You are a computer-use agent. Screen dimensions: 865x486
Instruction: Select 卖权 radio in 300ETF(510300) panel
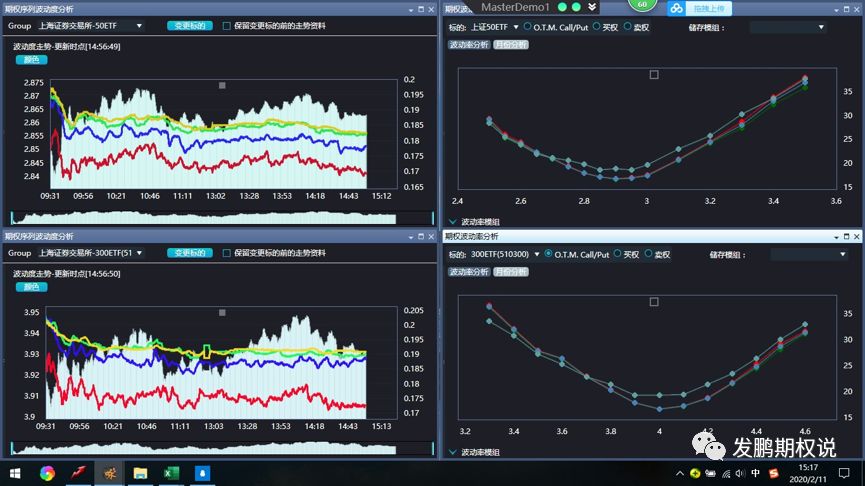pos(648,254)
